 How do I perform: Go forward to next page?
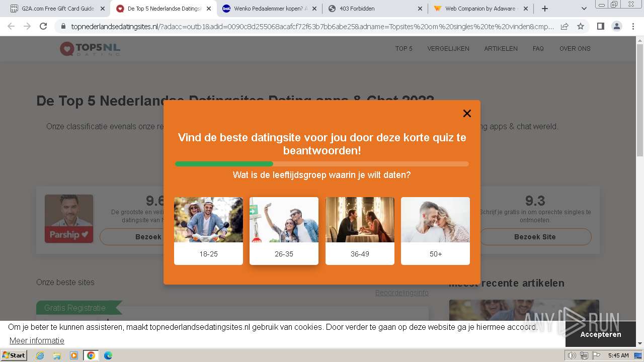(27, 26)
